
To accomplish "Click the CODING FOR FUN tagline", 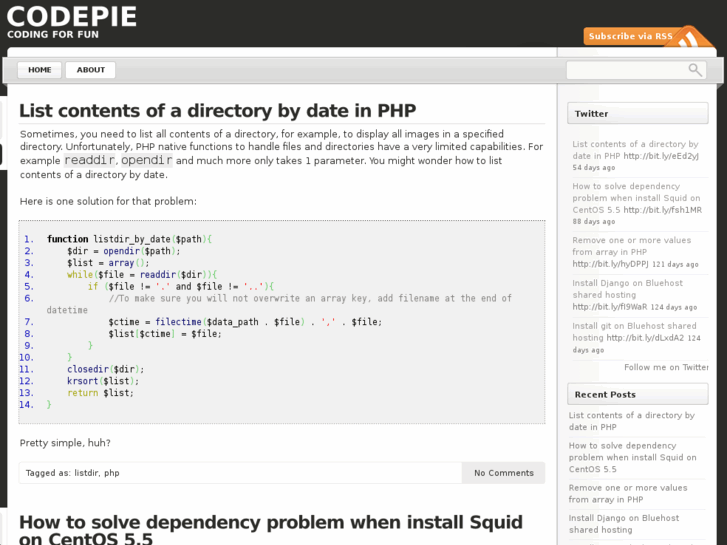I will point(53,35).
